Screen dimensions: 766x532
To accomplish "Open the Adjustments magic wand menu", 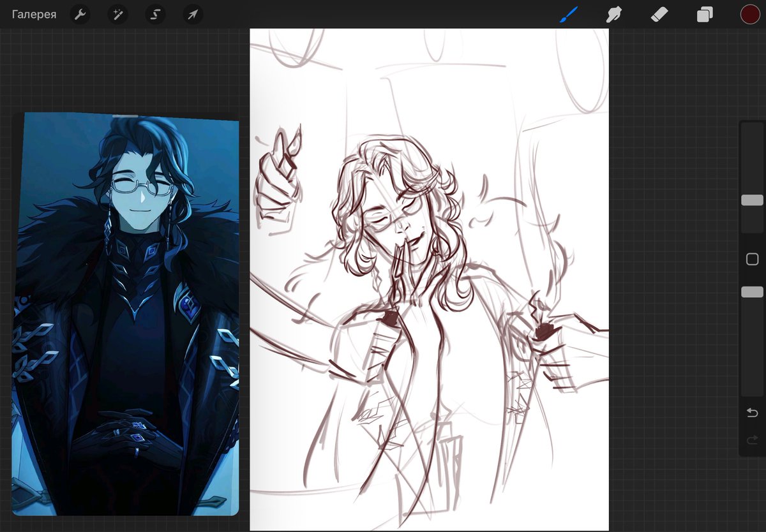I will coord(117,14).
